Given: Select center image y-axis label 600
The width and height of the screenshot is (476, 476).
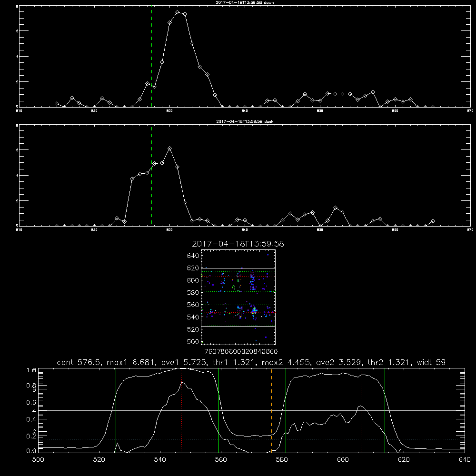Looking at the screenshot, I should 193,280.
